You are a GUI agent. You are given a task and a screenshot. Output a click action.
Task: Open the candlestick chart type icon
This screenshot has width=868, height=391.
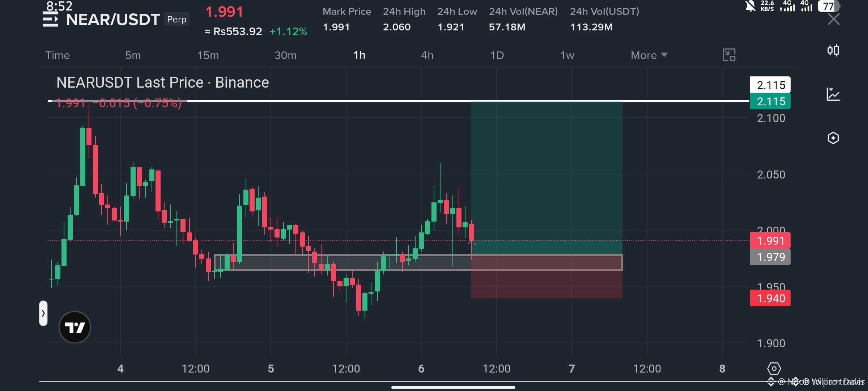[x=833, y=50]
